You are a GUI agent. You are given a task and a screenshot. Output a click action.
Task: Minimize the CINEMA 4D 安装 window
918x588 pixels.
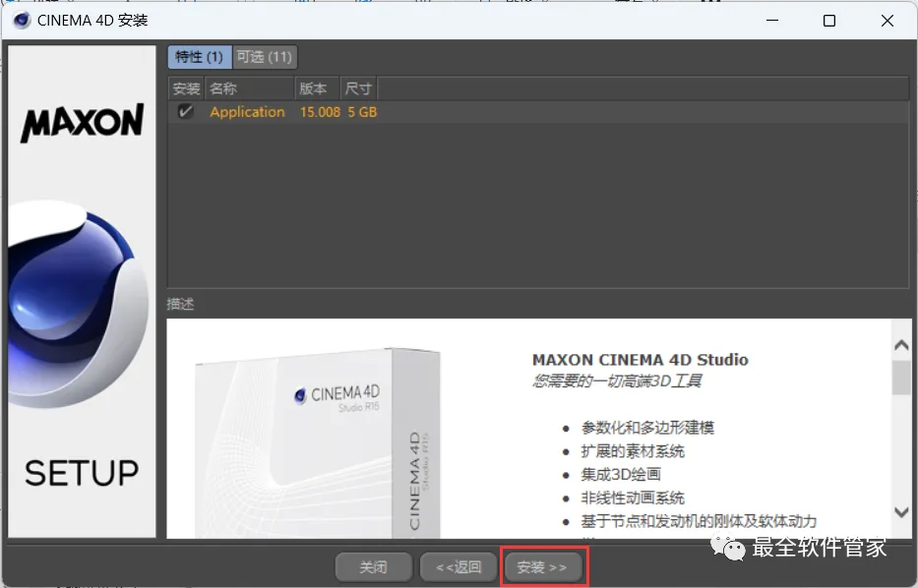(772, 21)
